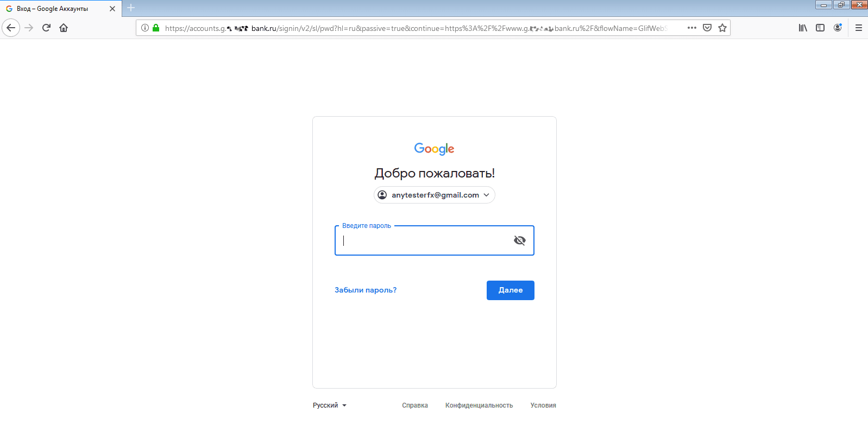Viewport: 868px width, 438px height.
Task: Restore down the Firefox window
Action: click(x=841, y=5)
